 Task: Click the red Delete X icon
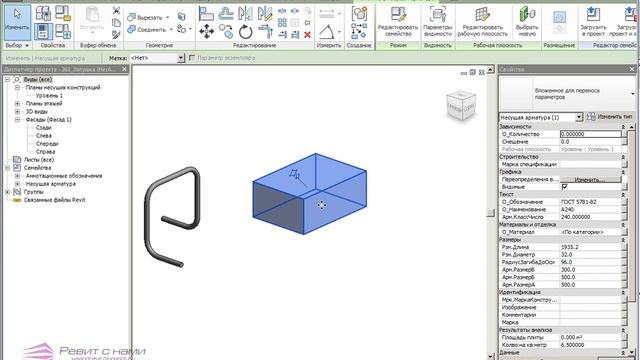[307, 35]
